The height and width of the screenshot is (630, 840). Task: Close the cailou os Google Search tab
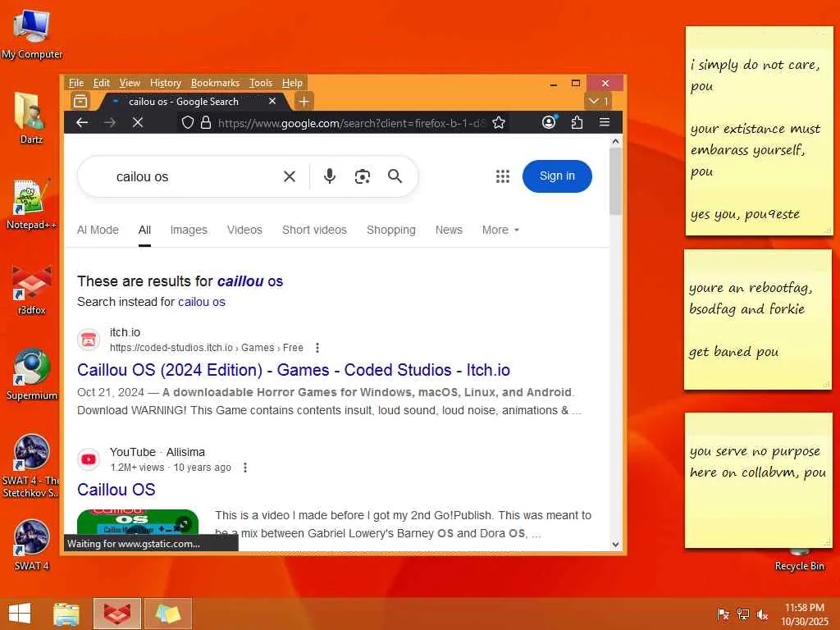(x=272, y=101)
